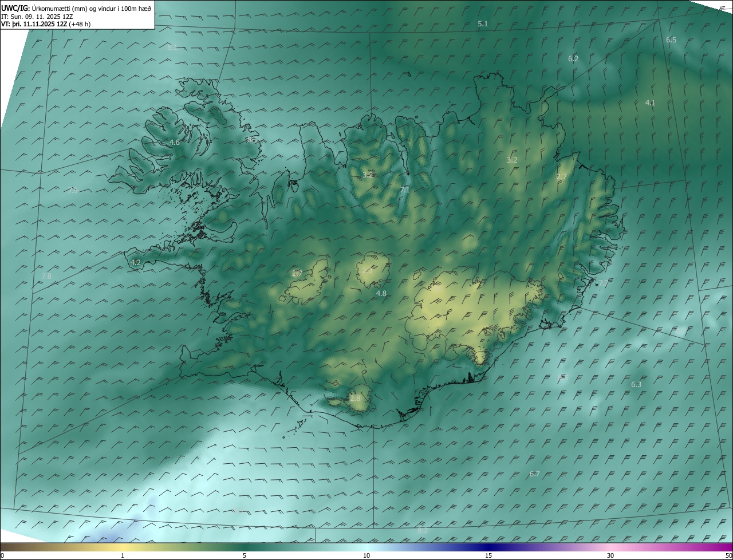This screenshot has width=733, height=560.
Task: Click the 4.2 value on Snæfellsnes peninsula
Action: [136, 262]
